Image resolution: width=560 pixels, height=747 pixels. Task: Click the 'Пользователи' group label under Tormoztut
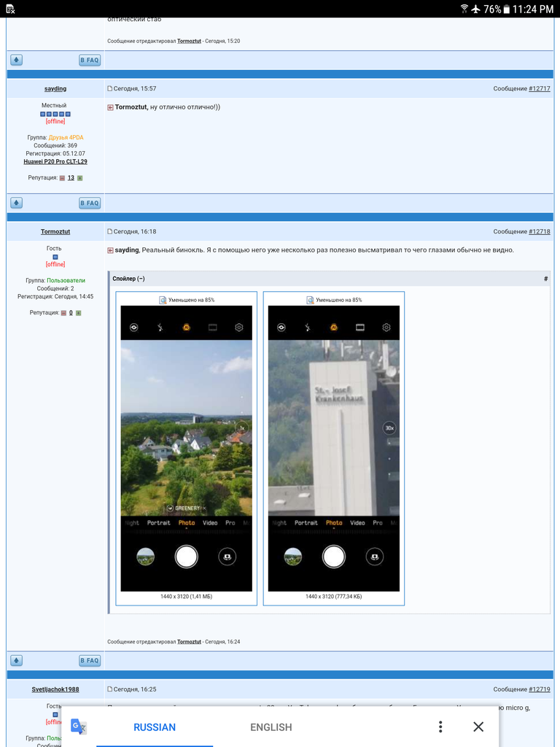66,280
